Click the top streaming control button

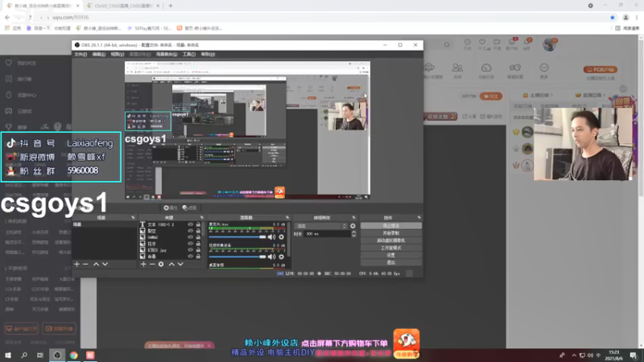[391, 226]
